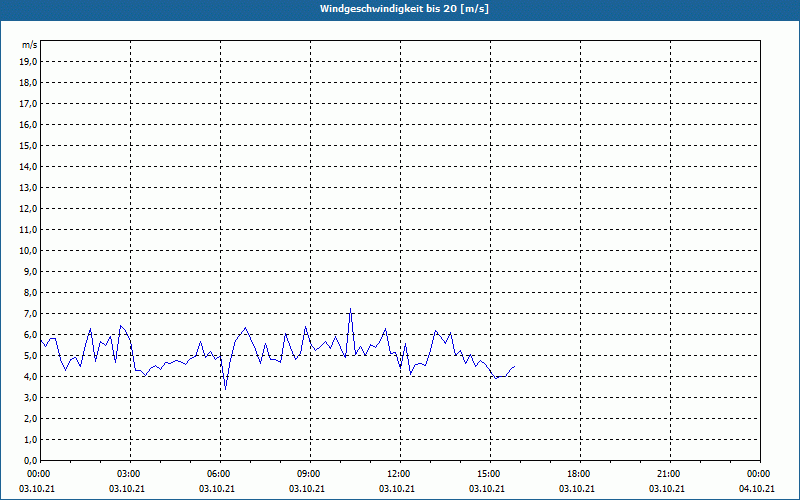This screenshot has width=800, height=500.
Task: Click the 18,0 y-axis label
Action: coord(28,83)
